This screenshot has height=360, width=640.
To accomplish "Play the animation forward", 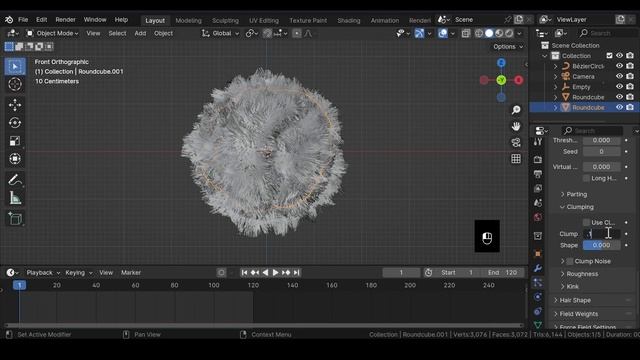I will pos(276,273).
